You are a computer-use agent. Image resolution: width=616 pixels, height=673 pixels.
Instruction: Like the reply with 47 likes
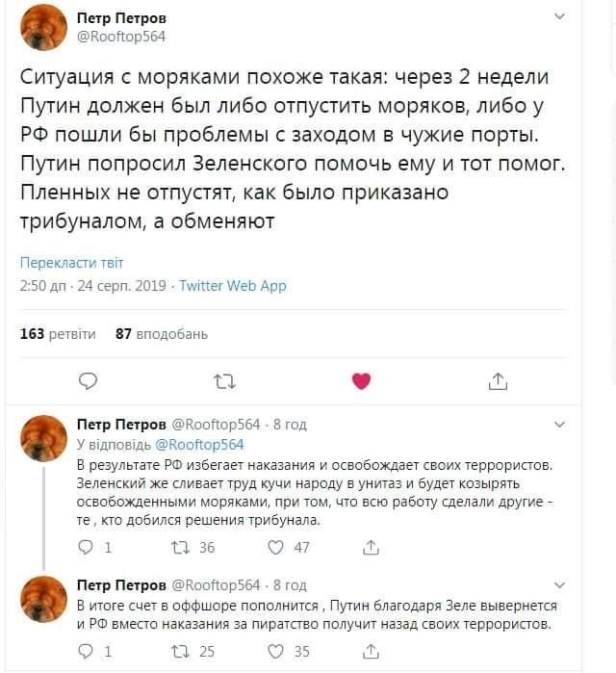coord(289,547)
